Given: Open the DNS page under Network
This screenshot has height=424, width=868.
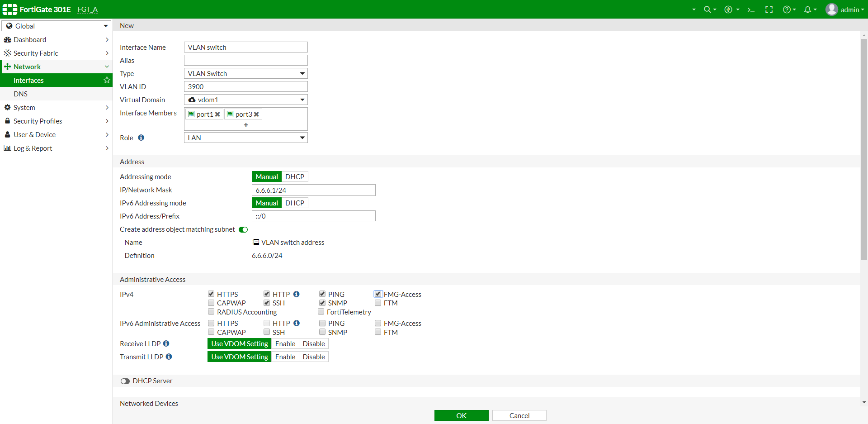Looking at the screenshot, I should (x=21, y=94).
